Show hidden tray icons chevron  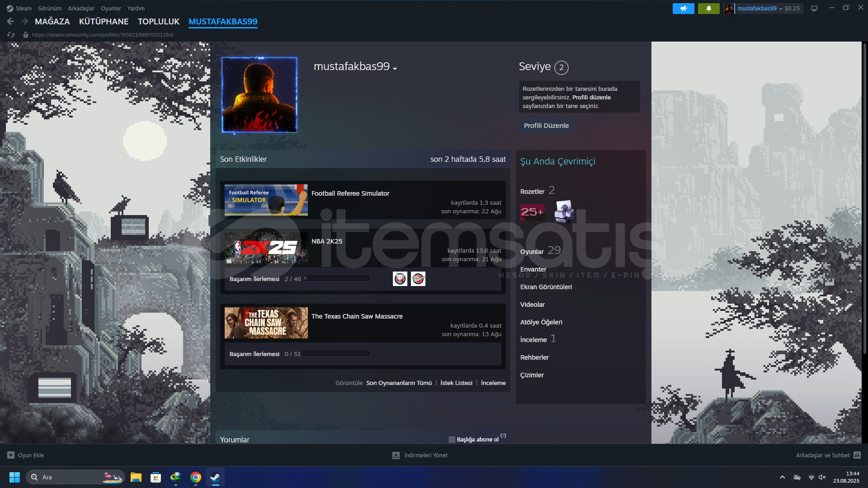783,477
